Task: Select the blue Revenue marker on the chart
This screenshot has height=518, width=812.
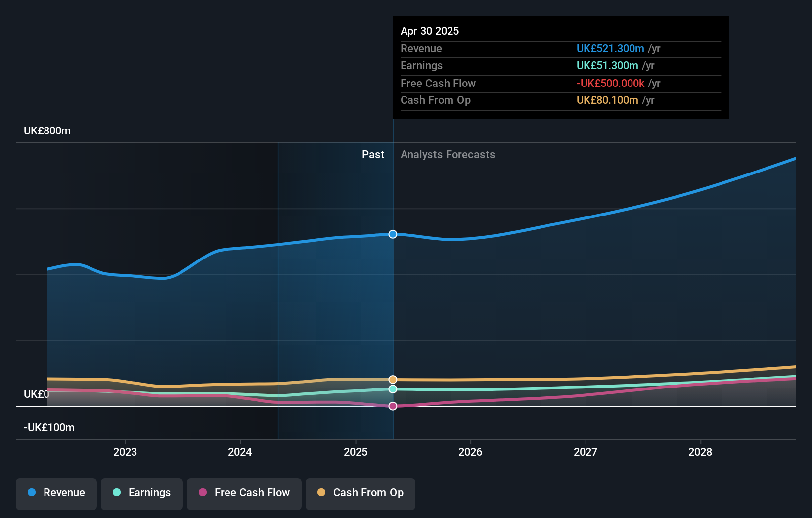Action: (392, 234)
